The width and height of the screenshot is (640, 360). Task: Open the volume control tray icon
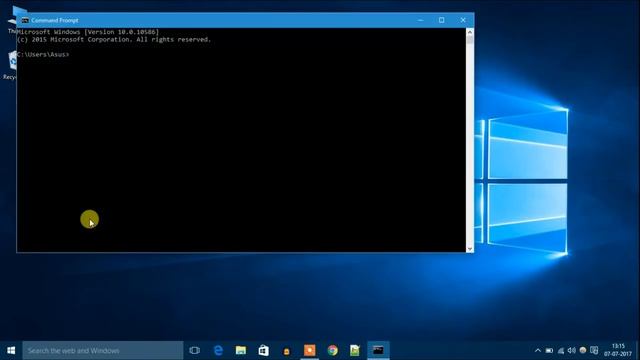coord(572,351)
